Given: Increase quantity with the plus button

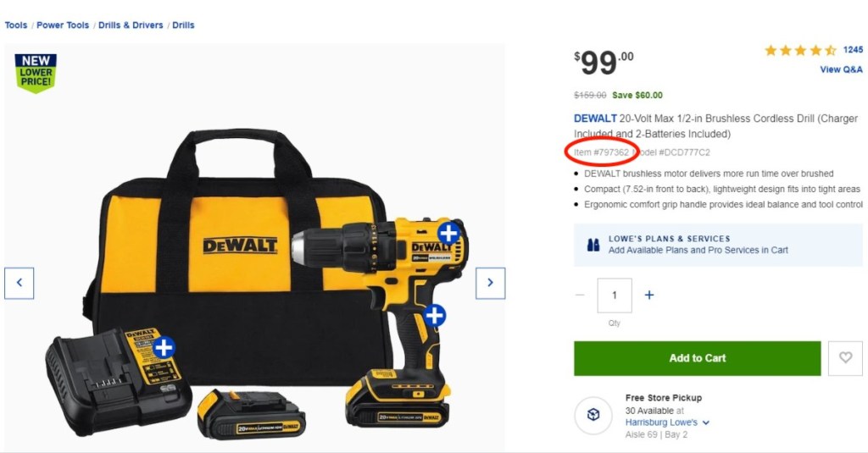Looking at the screenshot, I should (649, 295).
